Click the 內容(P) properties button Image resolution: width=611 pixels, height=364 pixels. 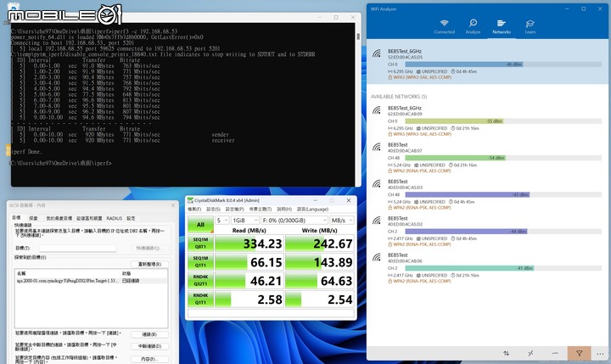tap(149, 359)
